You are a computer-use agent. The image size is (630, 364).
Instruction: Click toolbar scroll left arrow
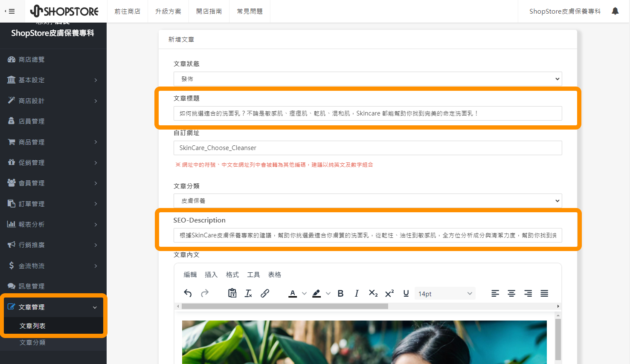tap(178, 306)
